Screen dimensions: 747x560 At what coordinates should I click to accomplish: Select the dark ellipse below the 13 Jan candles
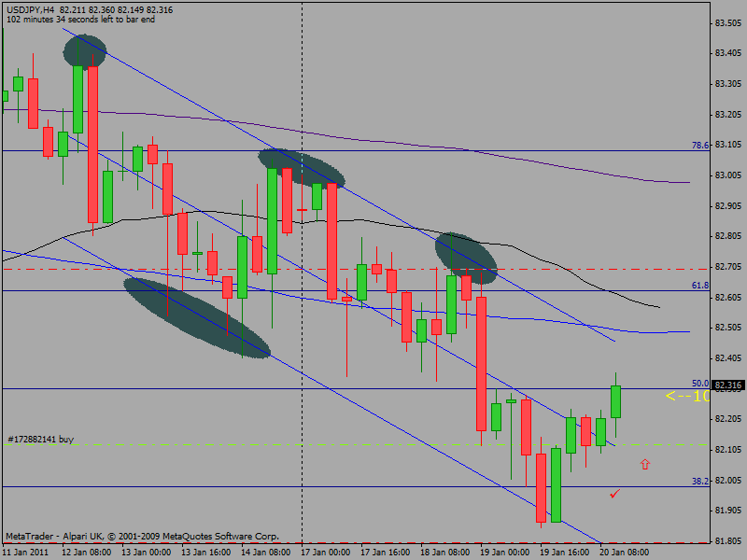pos(197,318)
